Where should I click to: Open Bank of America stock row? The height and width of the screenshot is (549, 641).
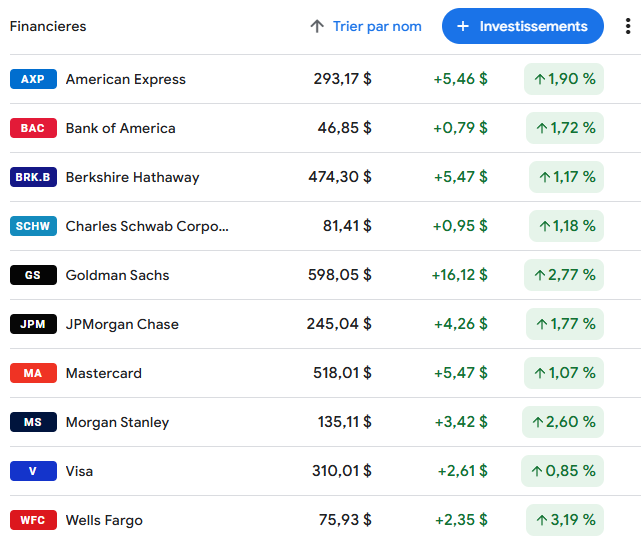(325, 128)
